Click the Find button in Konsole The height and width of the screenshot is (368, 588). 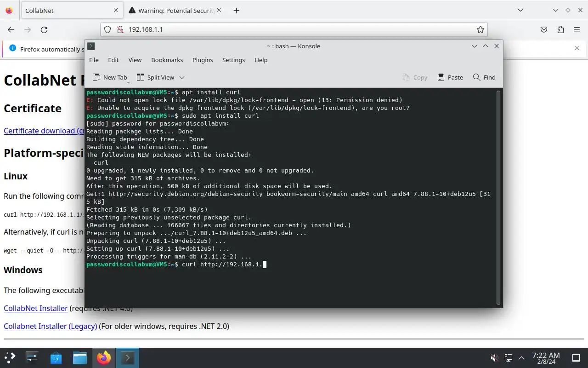click(x=484, y=77)
